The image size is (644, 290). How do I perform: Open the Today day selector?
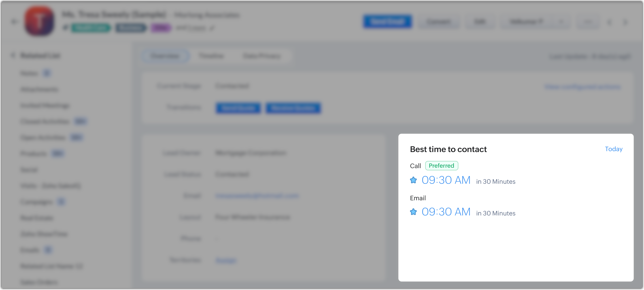614,149
